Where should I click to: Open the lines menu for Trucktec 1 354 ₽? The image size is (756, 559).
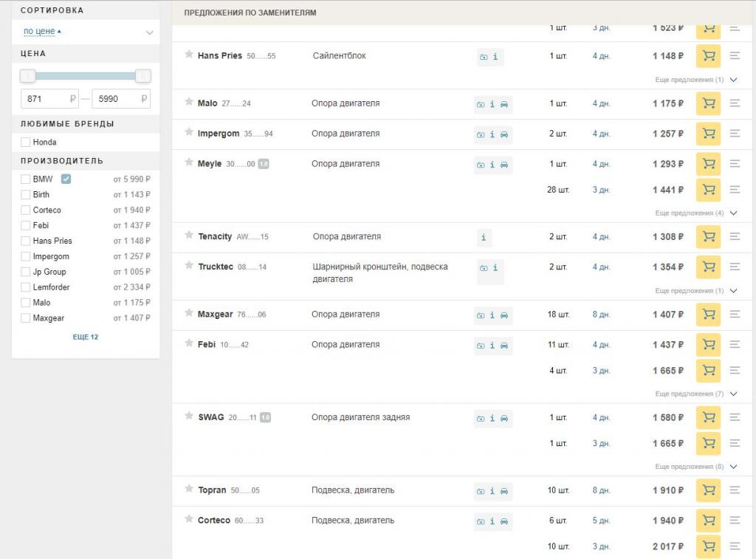tap(735, 267)
